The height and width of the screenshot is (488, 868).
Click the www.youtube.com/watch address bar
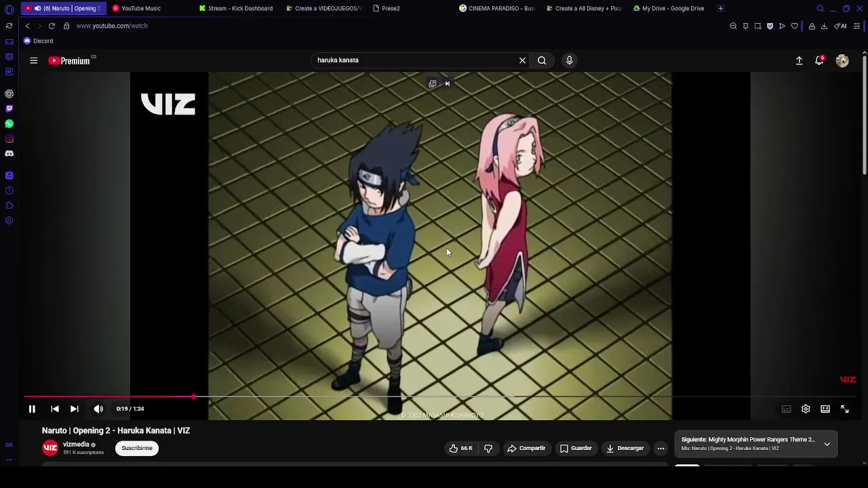[x=112, y=26]
